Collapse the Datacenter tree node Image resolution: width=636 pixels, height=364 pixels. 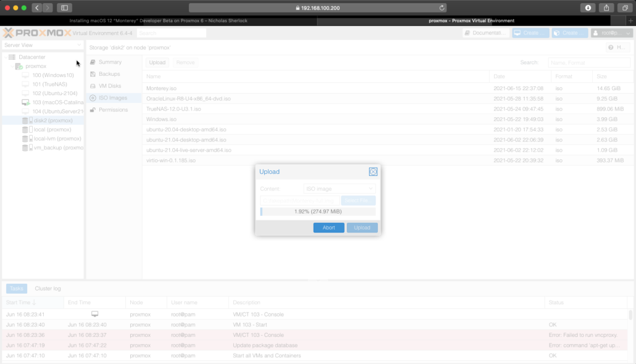click(6, 57)
